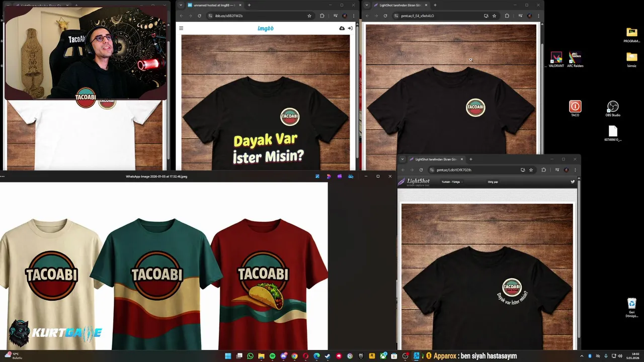Reload the ibb.co page

pos(199,16)
